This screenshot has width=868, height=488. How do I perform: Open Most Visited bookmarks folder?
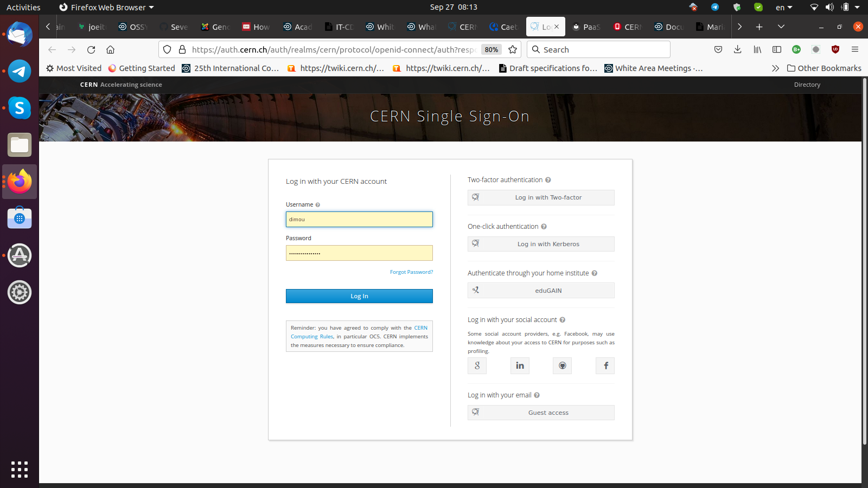(x=74, y=68)
